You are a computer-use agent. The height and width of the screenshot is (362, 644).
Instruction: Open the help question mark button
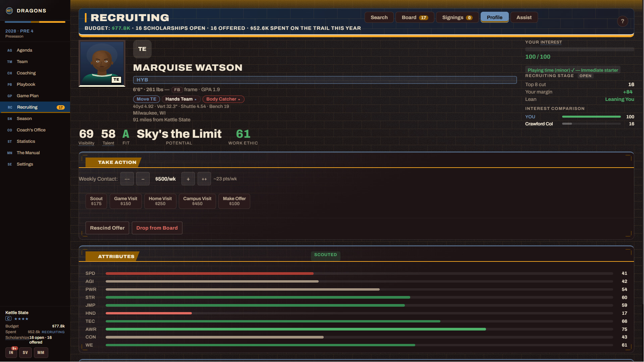click(623, 21)
